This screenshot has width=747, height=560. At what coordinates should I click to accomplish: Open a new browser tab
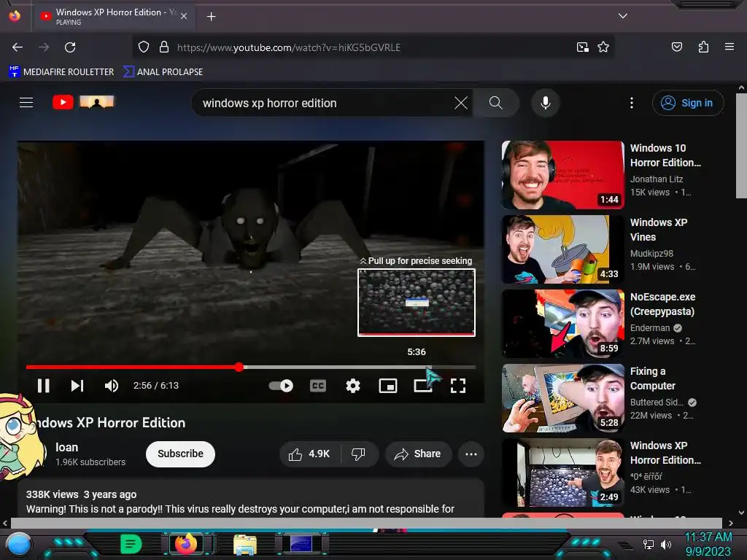point(211,17)
